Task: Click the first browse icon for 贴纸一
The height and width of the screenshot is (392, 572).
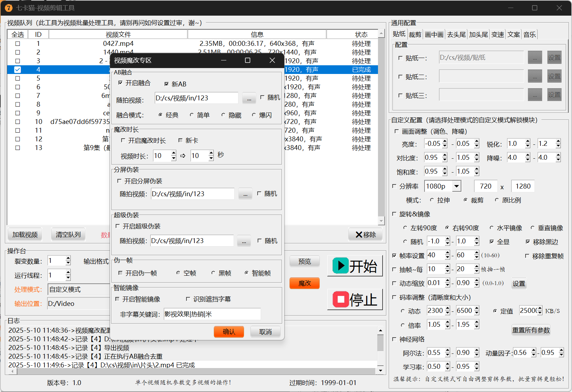Action: 535,58
